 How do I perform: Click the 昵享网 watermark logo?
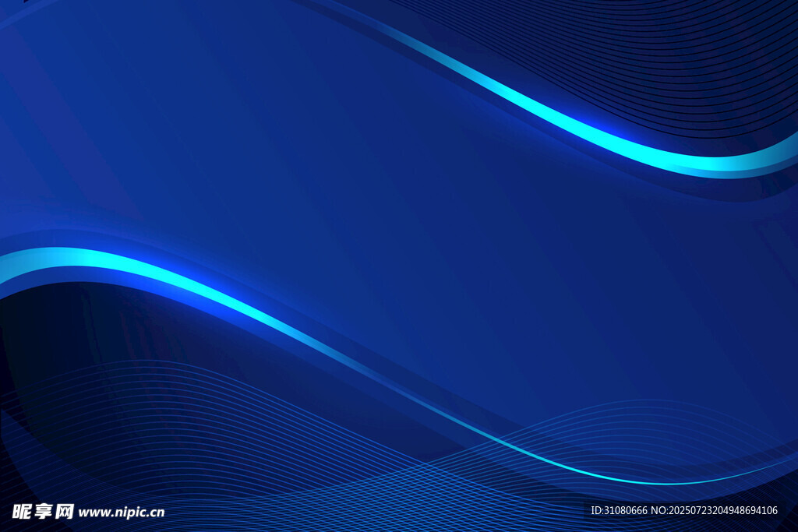[x=43, y=511]
